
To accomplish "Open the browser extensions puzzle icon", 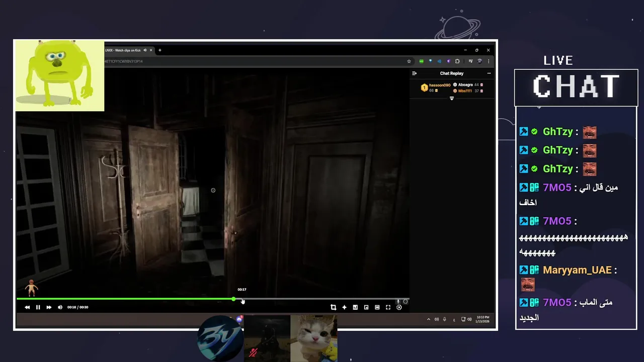I will [x=457, y=61].
